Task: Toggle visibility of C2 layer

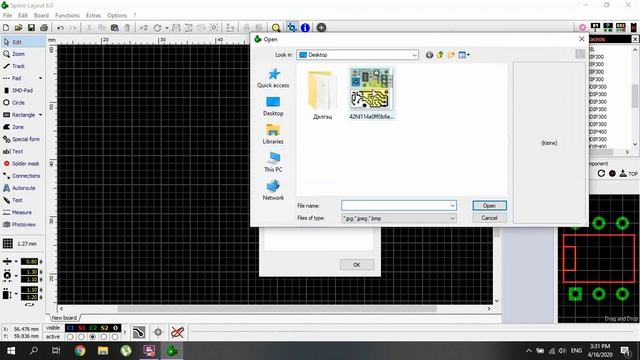Action: (93, 328)
